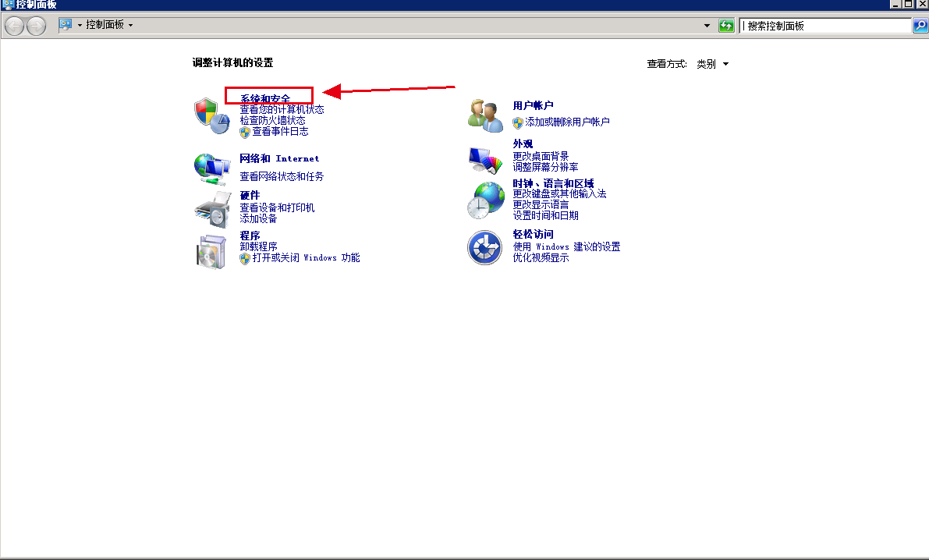This screenshot has width=929, height=560.
Task: Open the address bar 控制面板 dropdown
Action: pyautogui.click(x=129, y=24)
